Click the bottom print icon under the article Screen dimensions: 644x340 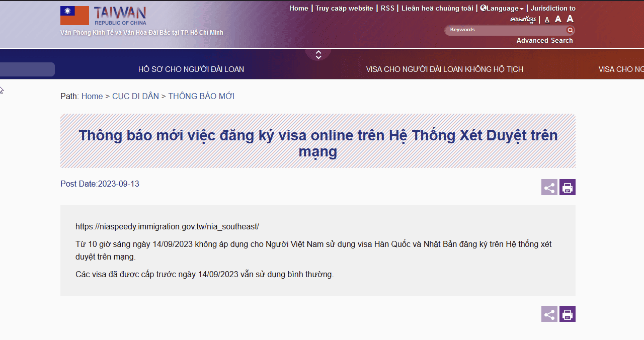pyautogui.click(x=568, y=314)
